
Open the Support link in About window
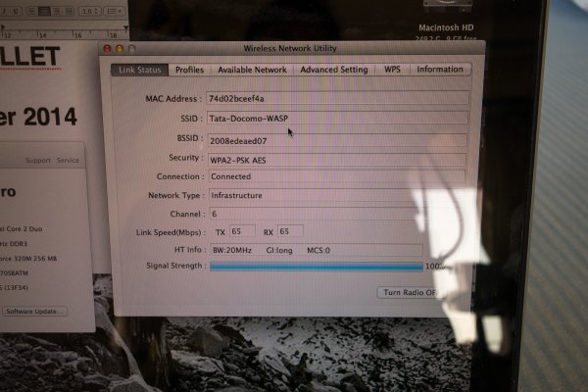point(38,161)
